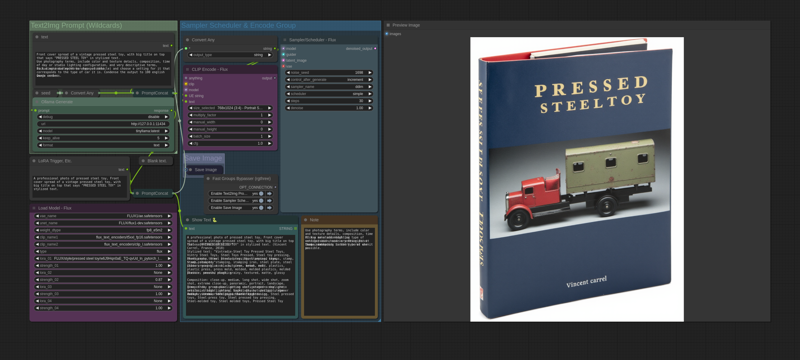Collapse the Note node via title dot
Viewport: 800px width, 360px height.
(x=305, y=220)
